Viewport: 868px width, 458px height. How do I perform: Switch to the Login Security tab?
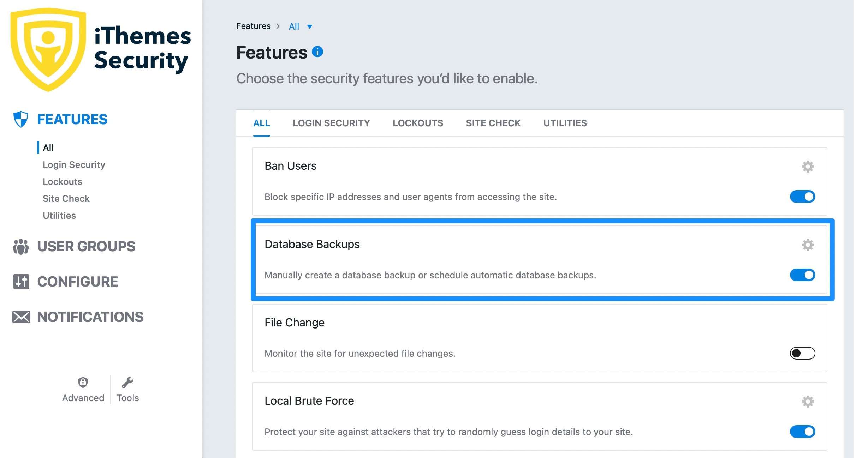coord(331,123)
